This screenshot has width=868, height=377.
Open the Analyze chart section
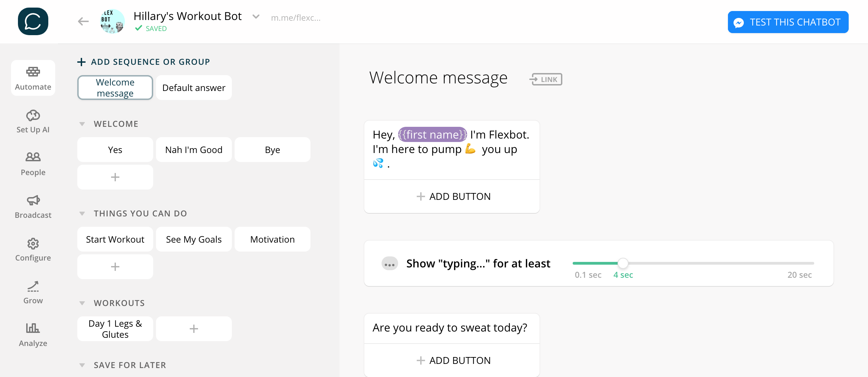coord(33,335)
